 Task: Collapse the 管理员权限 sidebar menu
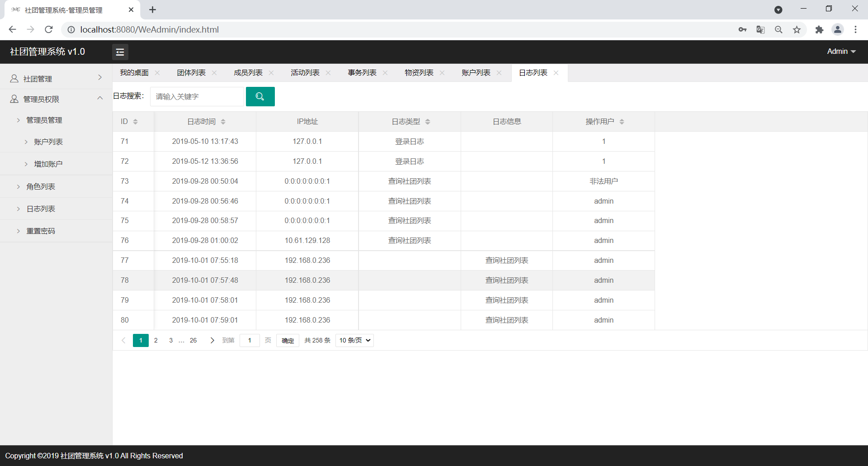[x=56, y=99]
